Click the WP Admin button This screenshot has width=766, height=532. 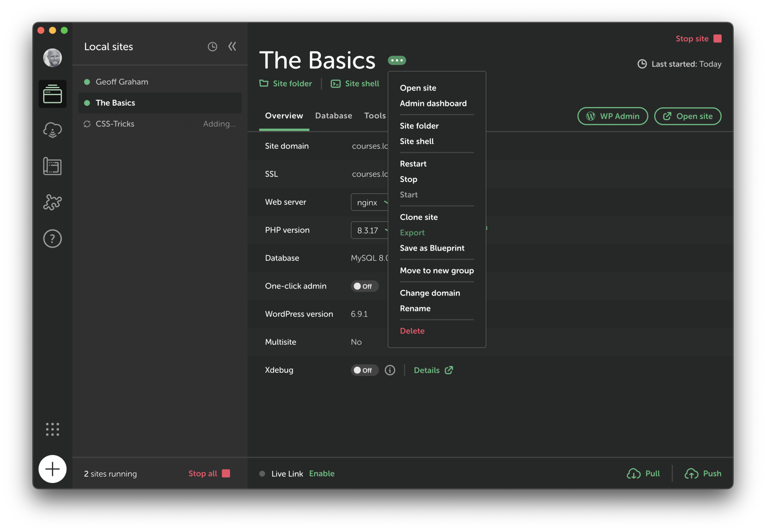click(x=613, y=116)
